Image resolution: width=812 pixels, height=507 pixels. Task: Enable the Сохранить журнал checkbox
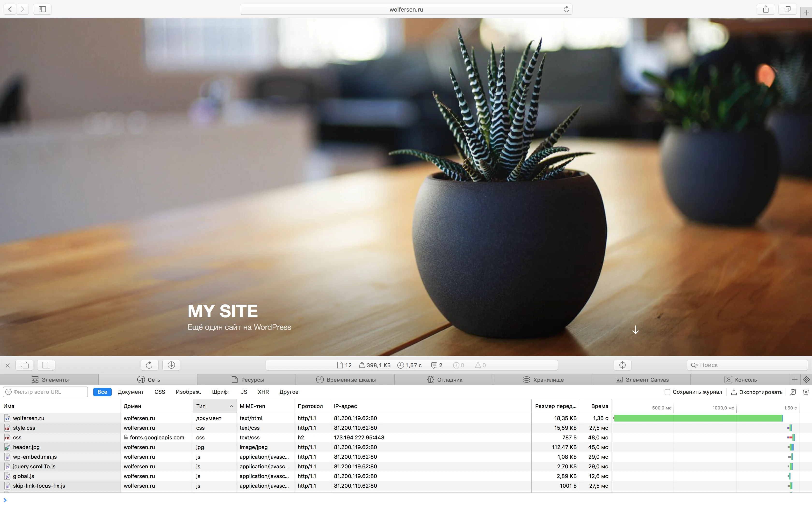pyautogui.click(x=667, y=392)
